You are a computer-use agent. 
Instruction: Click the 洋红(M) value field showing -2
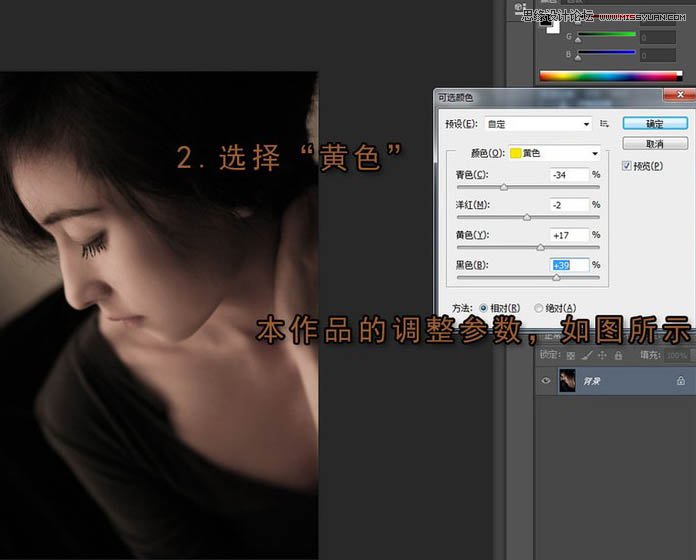[x=569, y=205]
